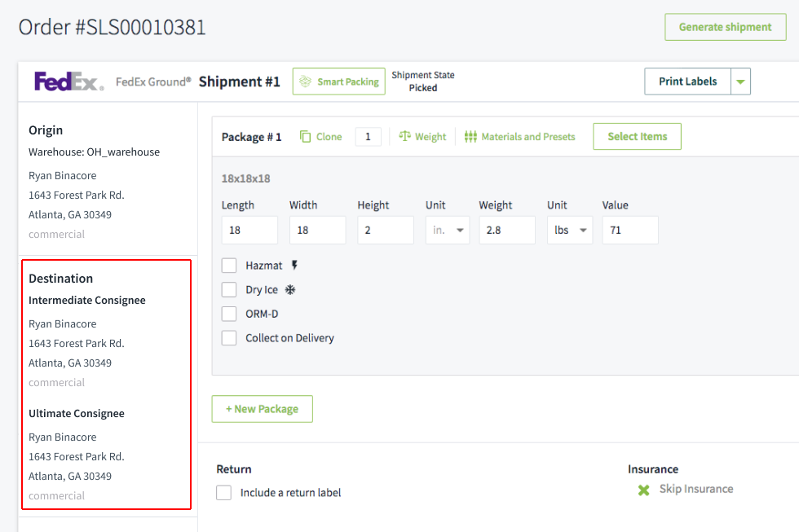Click the Dry Ice snowflake icon
The height and width of the screenshot is (532, 799).
click(290, 289)
